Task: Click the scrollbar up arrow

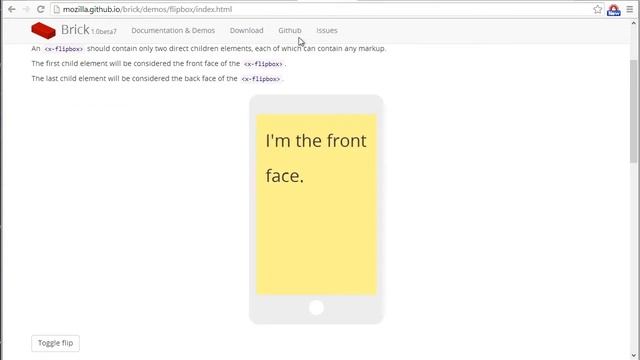Action: point(634,23)
